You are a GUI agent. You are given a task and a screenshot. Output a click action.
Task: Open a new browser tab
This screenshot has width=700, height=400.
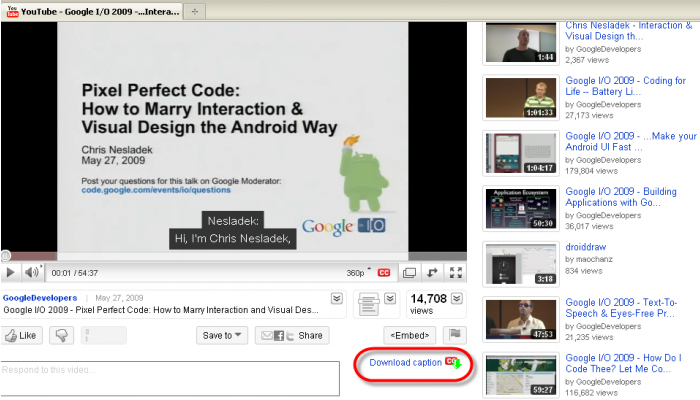[195, 12]
